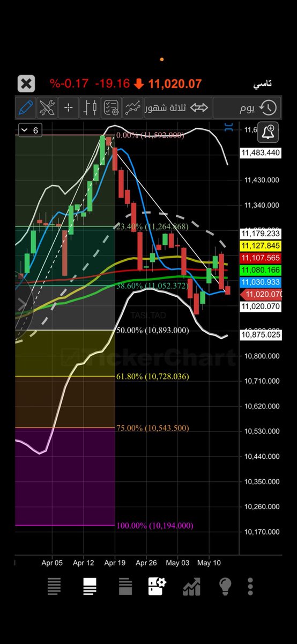Open the يوم interval selector
This screenshot has height=644, width=297.
[x=247, y=108]
